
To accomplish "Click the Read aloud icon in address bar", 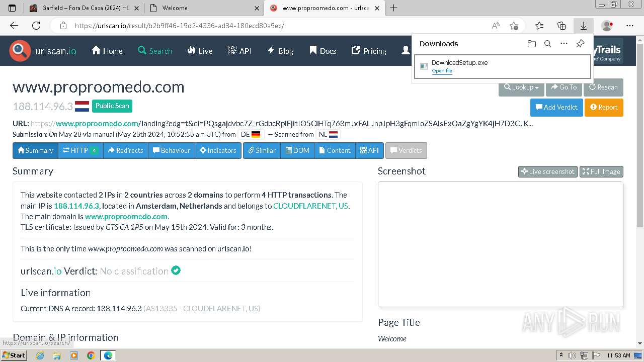I will (x=496, y=26).
